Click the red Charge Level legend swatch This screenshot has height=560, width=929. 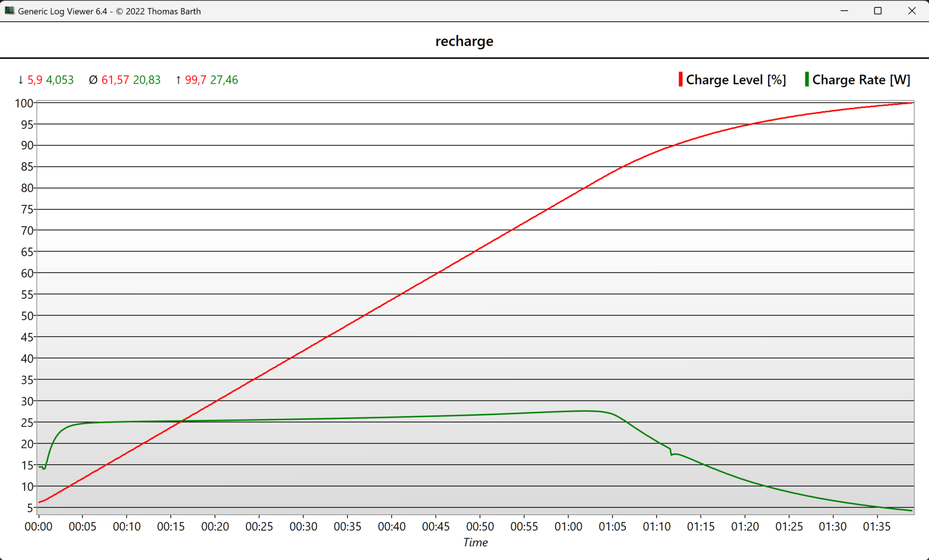click(680, 79)
